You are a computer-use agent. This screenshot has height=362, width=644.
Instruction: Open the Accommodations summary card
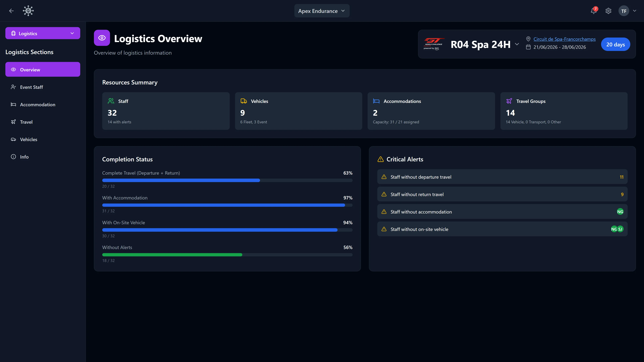click(431, 111)
